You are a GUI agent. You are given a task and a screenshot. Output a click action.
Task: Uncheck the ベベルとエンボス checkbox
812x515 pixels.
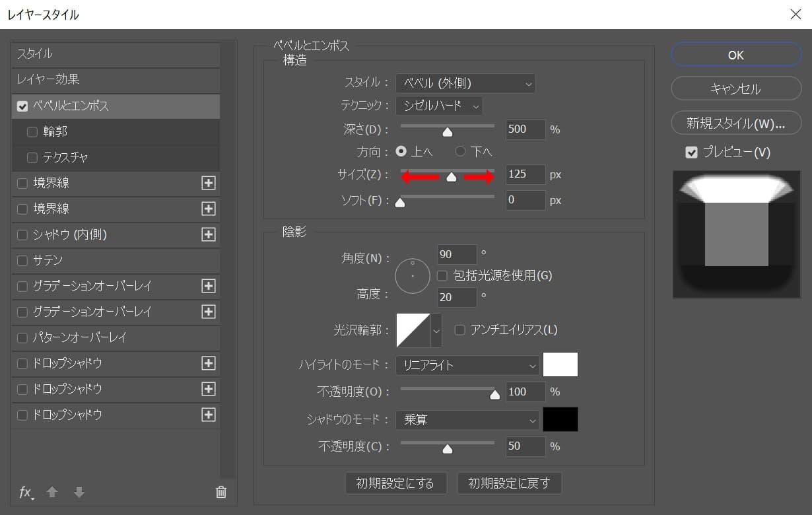point(22,106)
